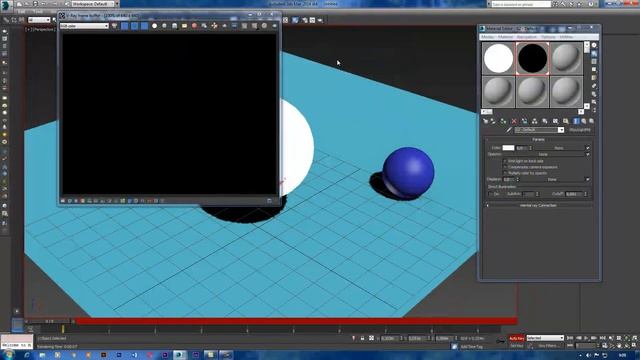Click Color multiplier spinner arrows
The image size is (640, 360).
point(531,148)
